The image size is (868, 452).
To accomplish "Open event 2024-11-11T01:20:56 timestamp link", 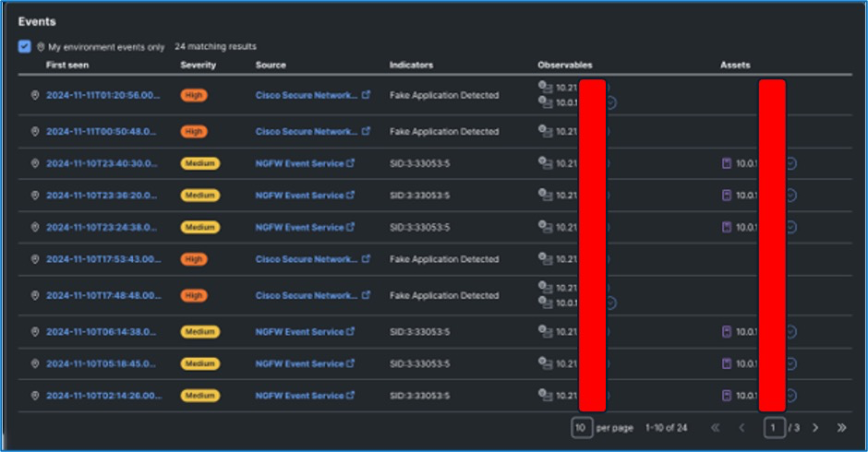I will [102, 95].
